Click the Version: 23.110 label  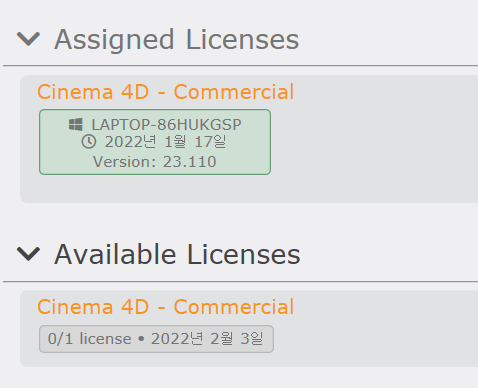(x=155, y=162)
